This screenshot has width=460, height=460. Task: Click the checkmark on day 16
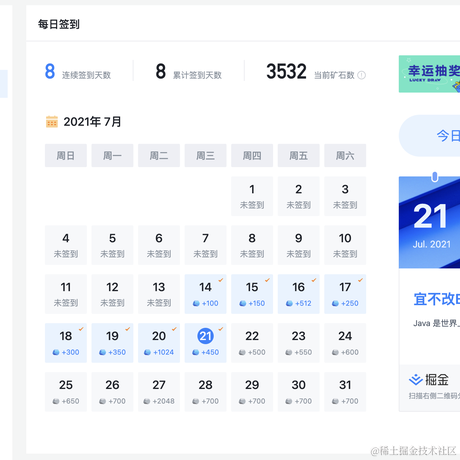coord(314,280)
